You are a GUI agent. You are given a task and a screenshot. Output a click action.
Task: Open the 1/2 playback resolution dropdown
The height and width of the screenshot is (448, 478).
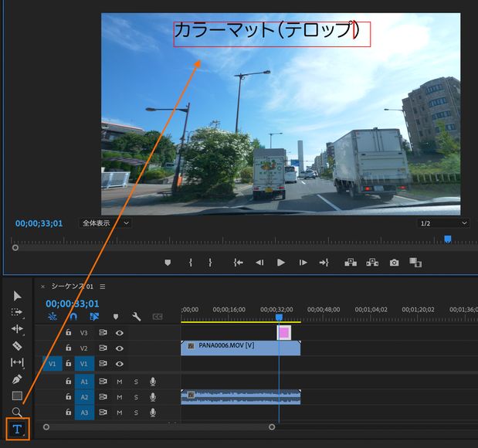(443, 223)
